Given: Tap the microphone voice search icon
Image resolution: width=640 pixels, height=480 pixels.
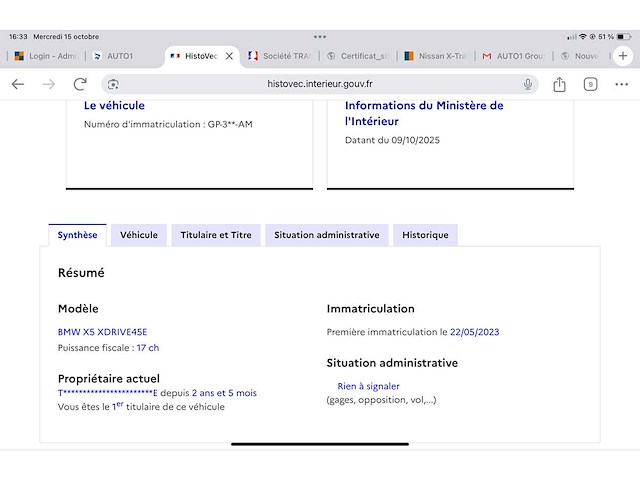Looking at the screenshot, I should [x=527, y=84].
